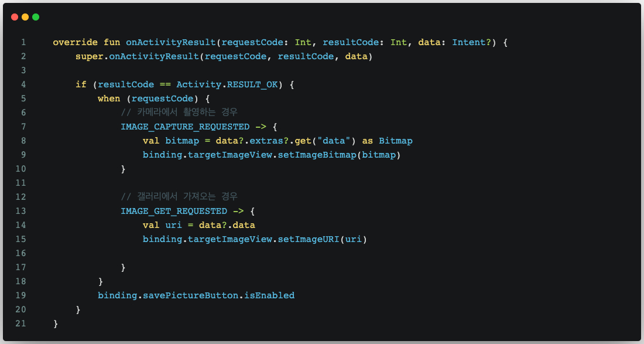644x344 pixels.
Task: Click the 'super' keyword
Action: [x=89, y=56]
